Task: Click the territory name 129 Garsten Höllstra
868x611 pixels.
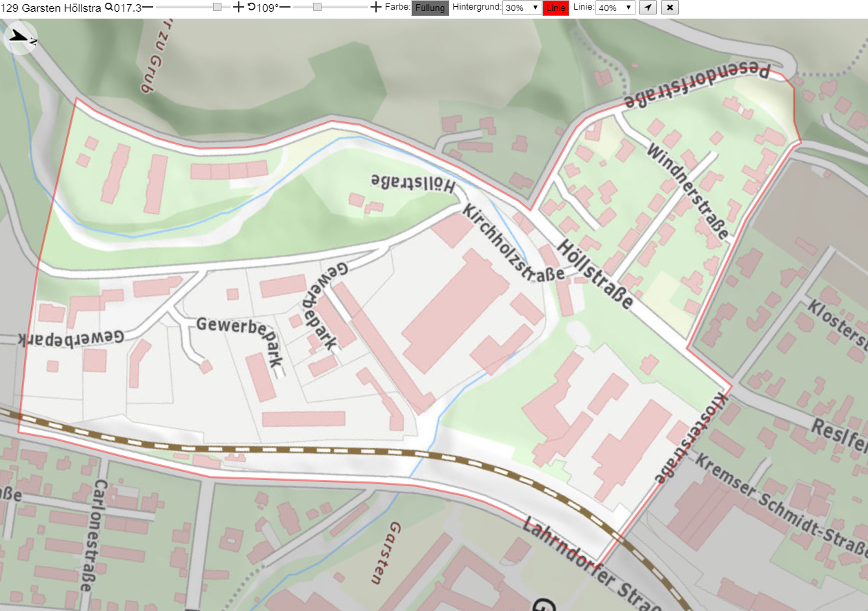Action: tap(52, 8)
